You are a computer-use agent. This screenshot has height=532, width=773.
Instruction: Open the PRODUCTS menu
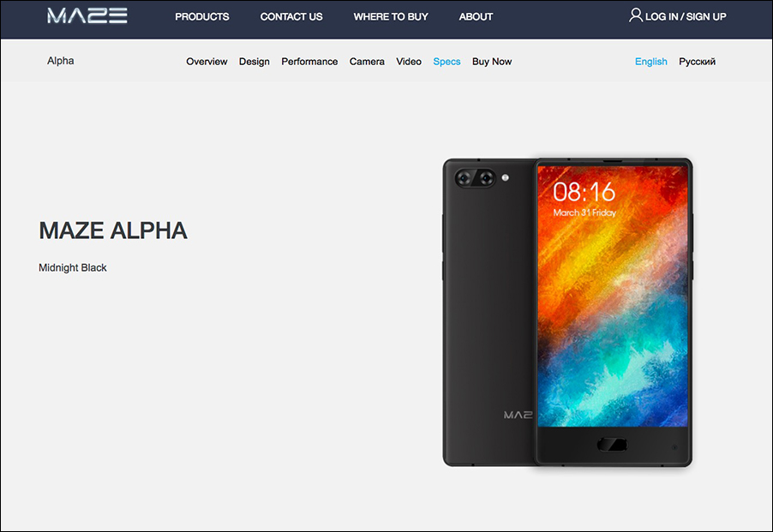point(202,17)
